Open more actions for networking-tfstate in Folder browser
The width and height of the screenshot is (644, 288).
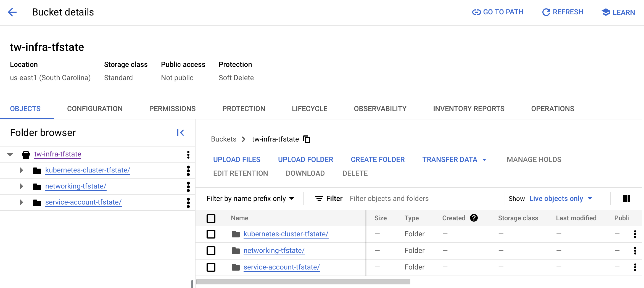pyautogui.click(x=188, y=187)
